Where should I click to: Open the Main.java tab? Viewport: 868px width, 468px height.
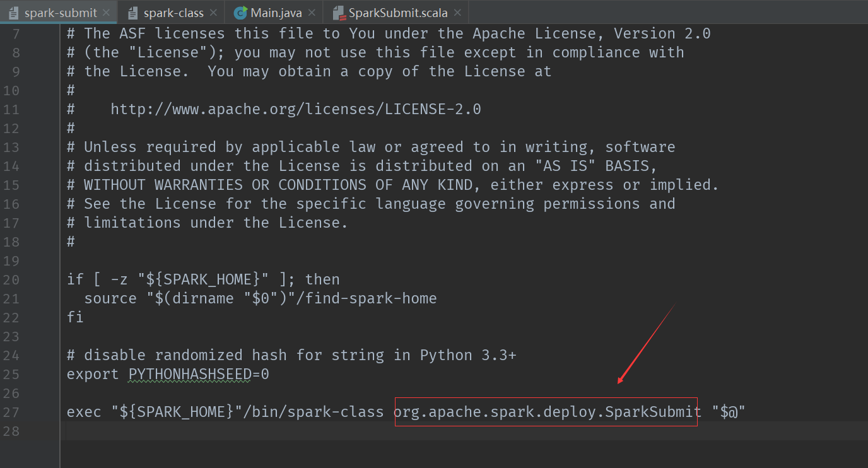pos(276,13)
